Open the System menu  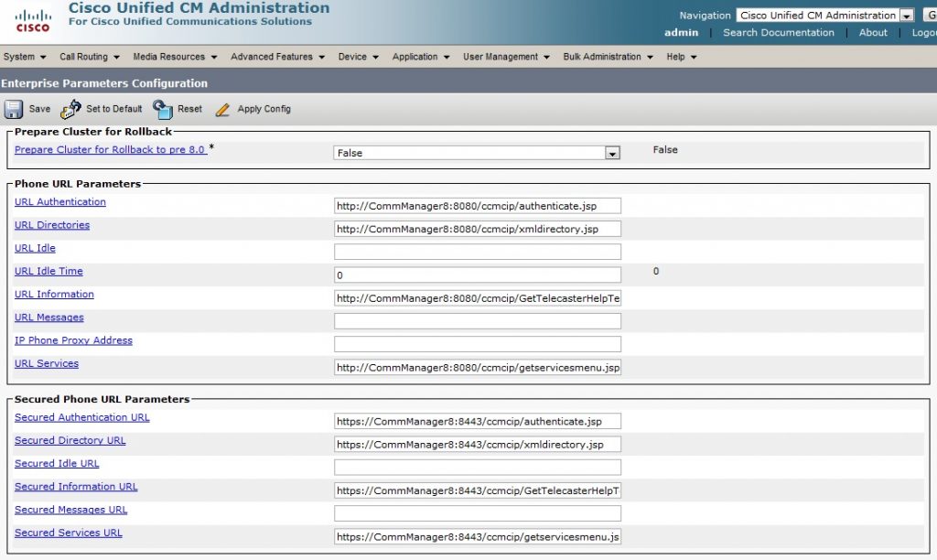(25, 57)
